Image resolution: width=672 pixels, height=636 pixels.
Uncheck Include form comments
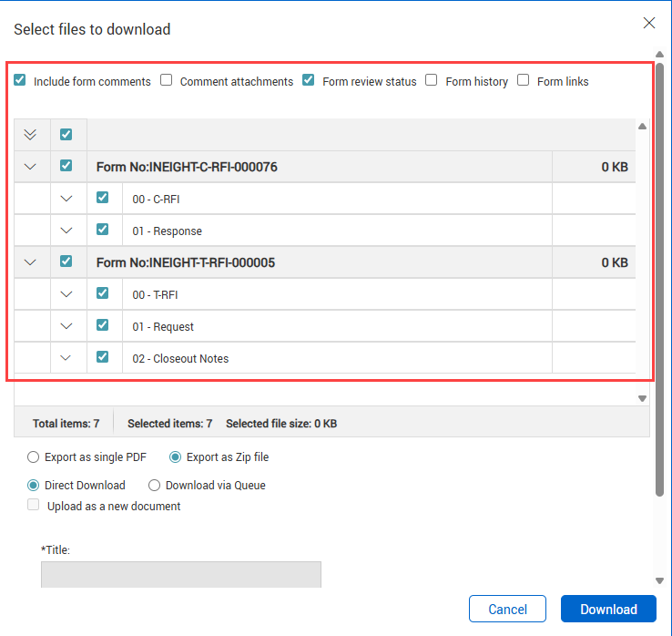[x=20, y=80]
